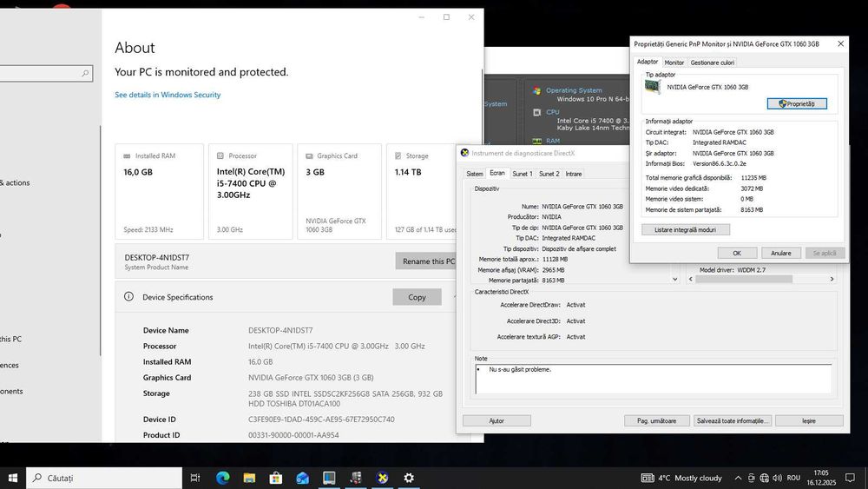Switch to the Monitor tab

pyautogui.click(x=674, y=63)
